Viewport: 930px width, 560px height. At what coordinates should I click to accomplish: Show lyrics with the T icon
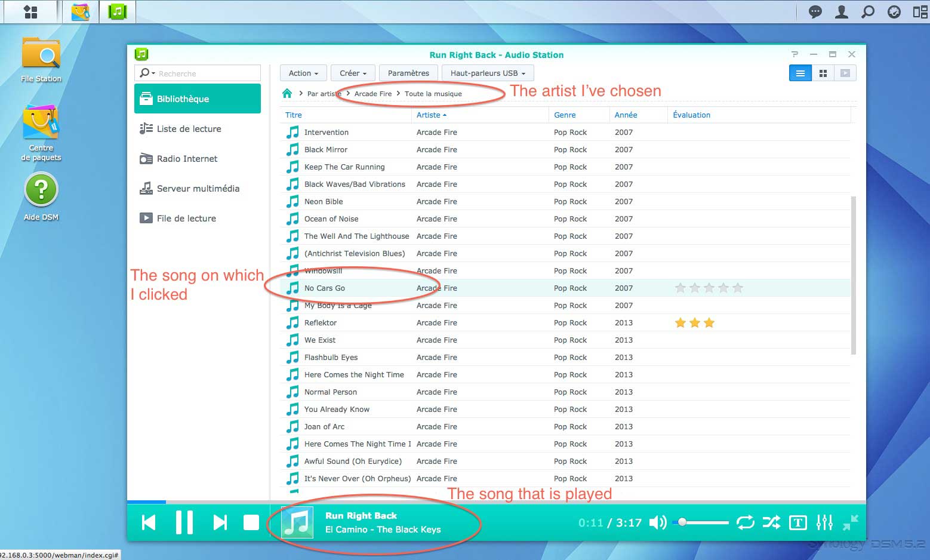click(797, 522)
